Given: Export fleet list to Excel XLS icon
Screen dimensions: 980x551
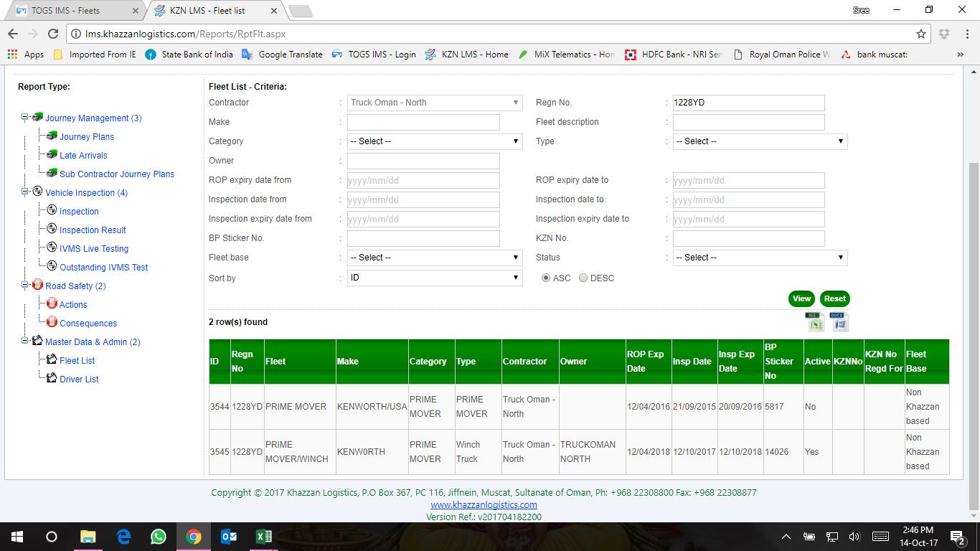Looking at the screenshot, I should click(x=815, y=322).
